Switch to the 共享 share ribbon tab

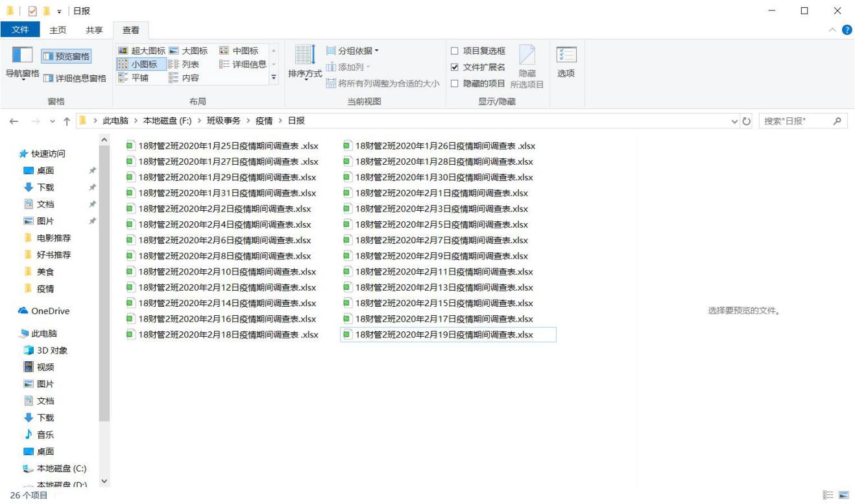pyautogui.click(x=94, y=30)
